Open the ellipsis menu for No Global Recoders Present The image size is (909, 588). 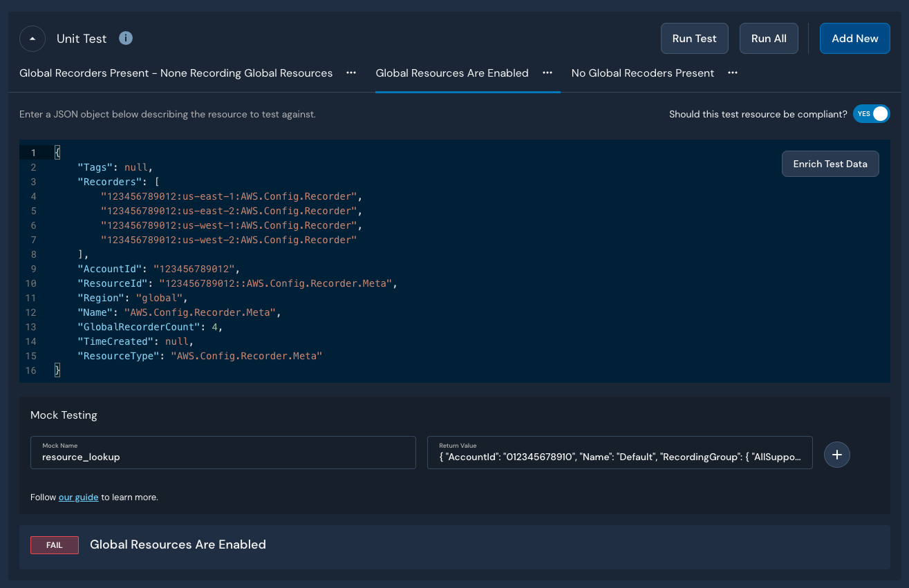(x=732, y=73)
